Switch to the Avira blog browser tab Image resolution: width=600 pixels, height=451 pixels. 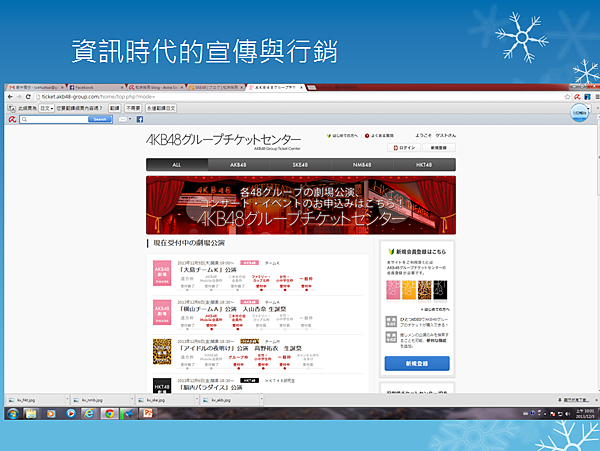click(156, 88)
